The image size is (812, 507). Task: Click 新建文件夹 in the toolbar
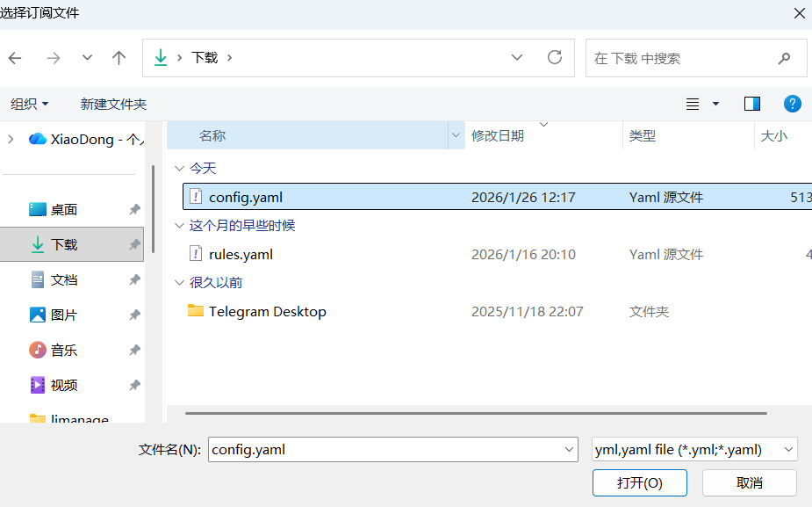113,104
